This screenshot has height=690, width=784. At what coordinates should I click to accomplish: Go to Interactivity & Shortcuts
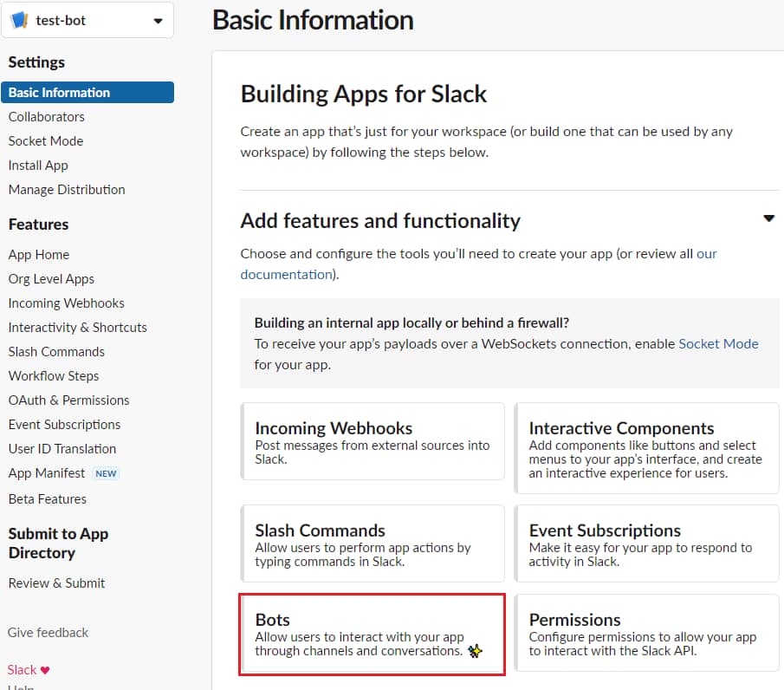[77, 328]
